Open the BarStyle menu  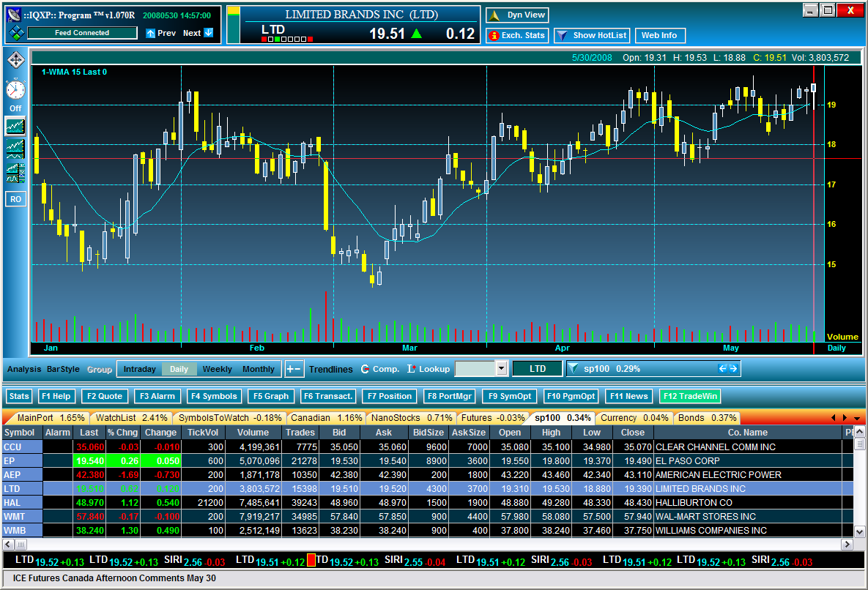[x=63, y=369]
